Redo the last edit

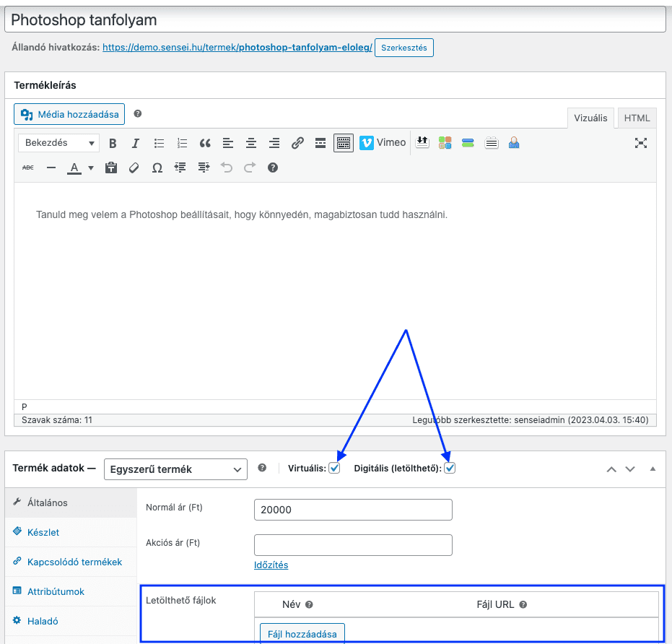pos(250,167)
